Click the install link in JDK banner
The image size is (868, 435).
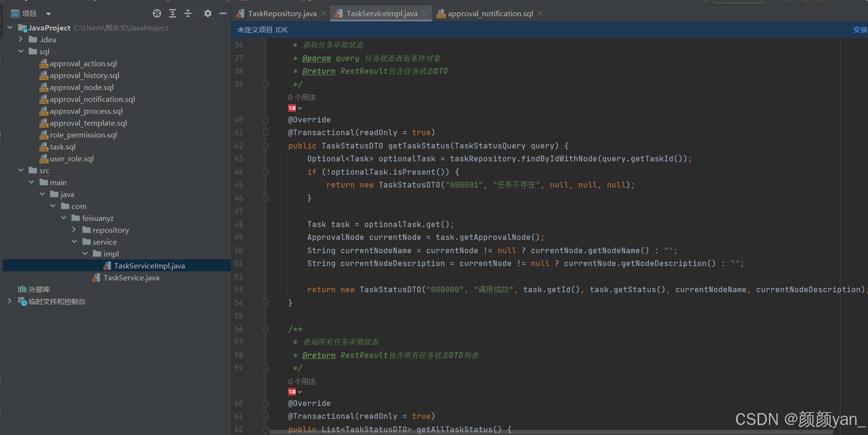tap(860, 30)
